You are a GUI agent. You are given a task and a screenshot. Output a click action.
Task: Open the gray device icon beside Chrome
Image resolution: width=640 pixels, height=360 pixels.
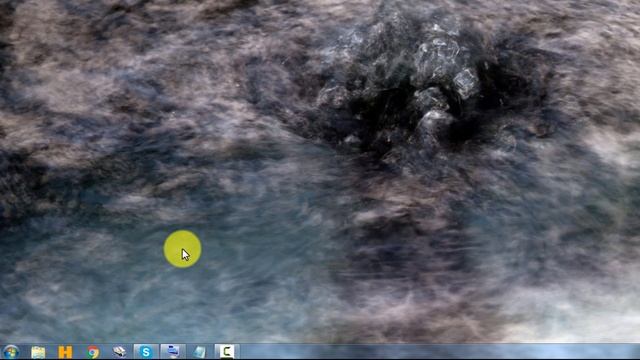[x=119, y=351]
